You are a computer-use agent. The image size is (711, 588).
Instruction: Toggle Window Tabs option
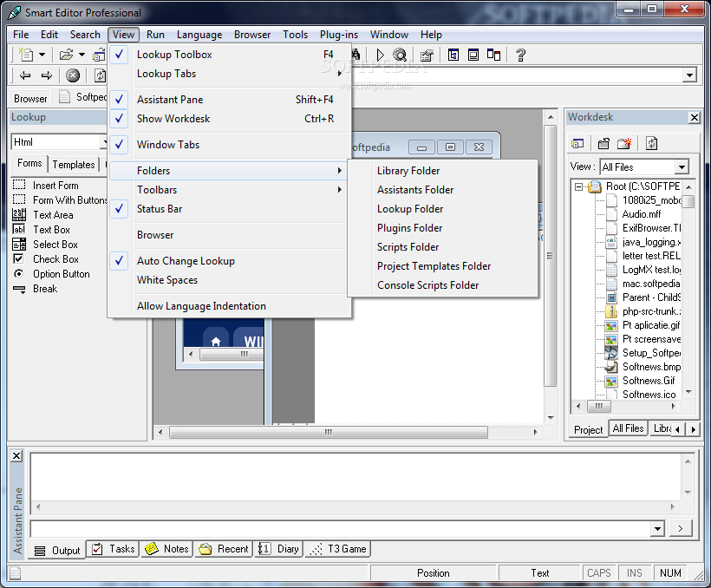pyautogui.click(x=230, y=145)
